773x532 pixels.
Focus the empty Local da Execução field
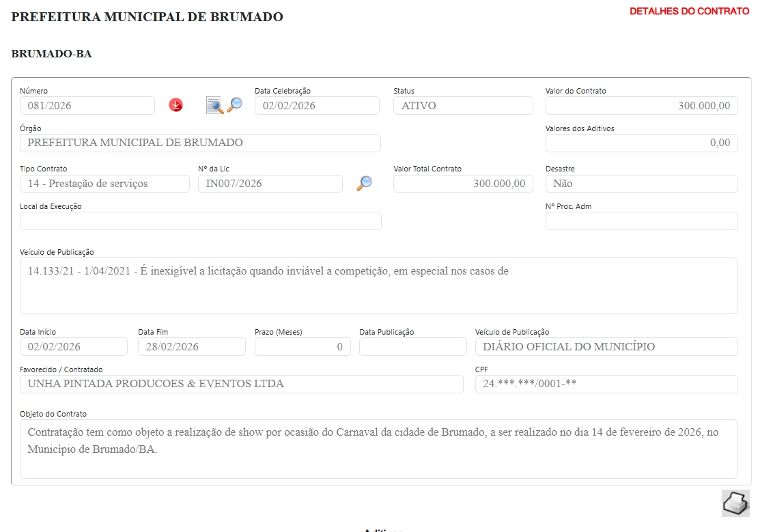coord(200,221)
